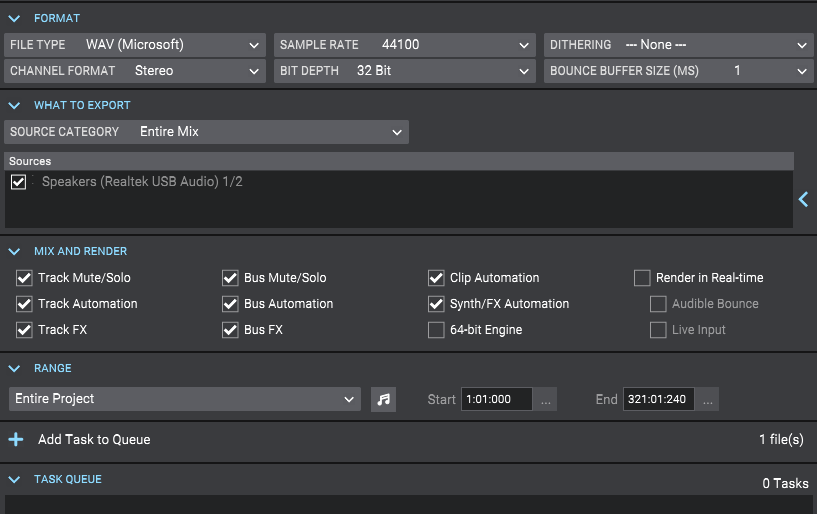The width and height of the screenshot is (817, 514).
Task: Open the Sample Rate dropdown
Action: (405, 45)
